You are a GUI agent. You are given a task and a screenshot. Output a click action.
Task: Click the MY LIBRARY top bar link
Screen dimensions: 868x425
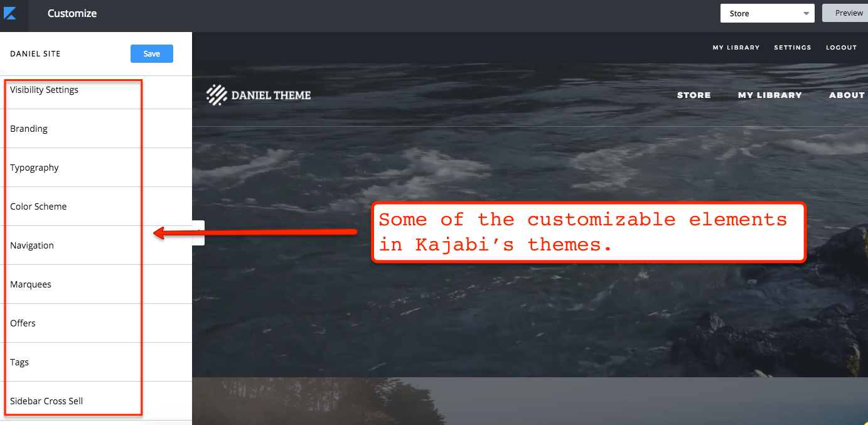coord(736,48)
